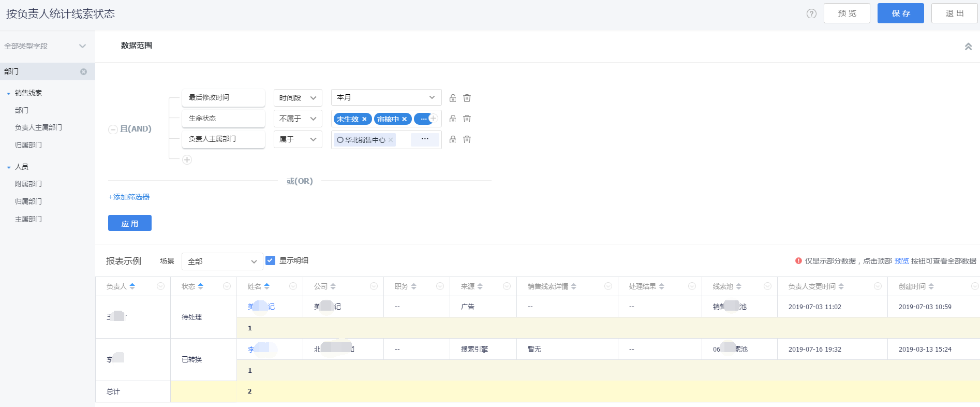Click the 负责人主属部门 field box
The image size is (980, 407).
(x=224, y=139)
